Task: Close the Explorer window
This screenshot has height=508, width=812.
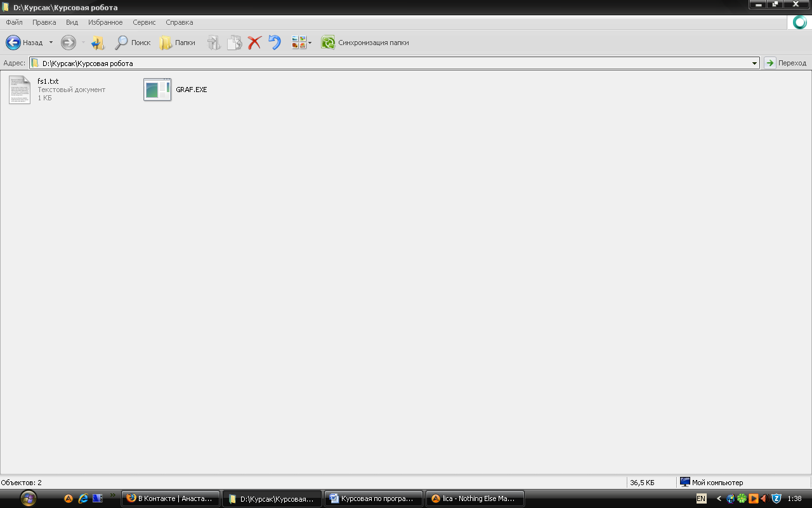Action: click(x=797, y=4)
